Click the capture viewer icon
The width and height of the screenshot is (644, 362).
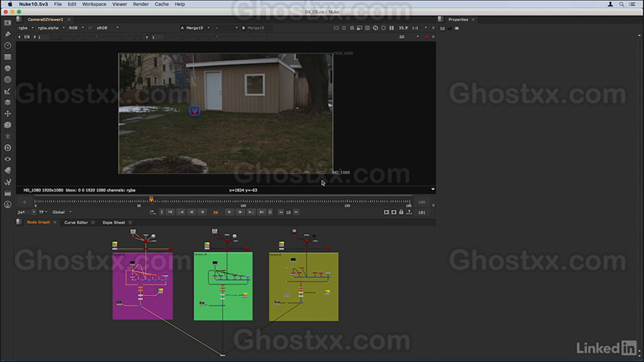[x=394, y=212]
